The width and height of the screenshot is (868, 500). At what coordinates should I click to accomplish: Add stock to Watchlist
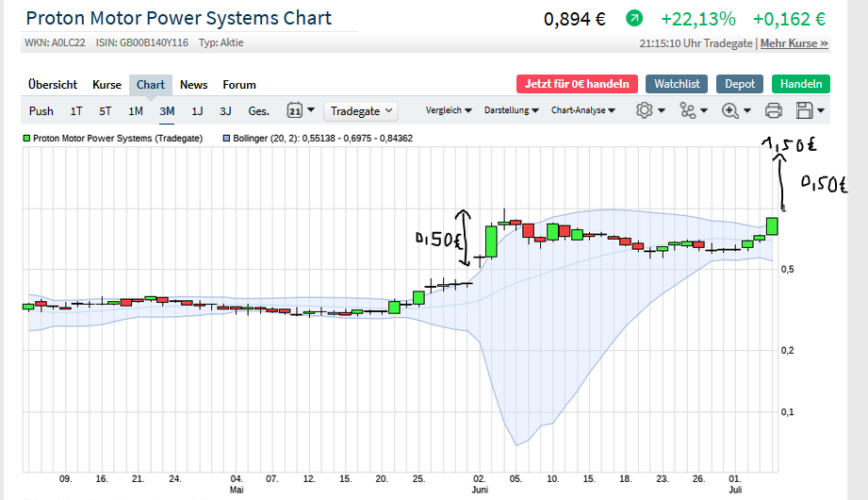(677, 84)
